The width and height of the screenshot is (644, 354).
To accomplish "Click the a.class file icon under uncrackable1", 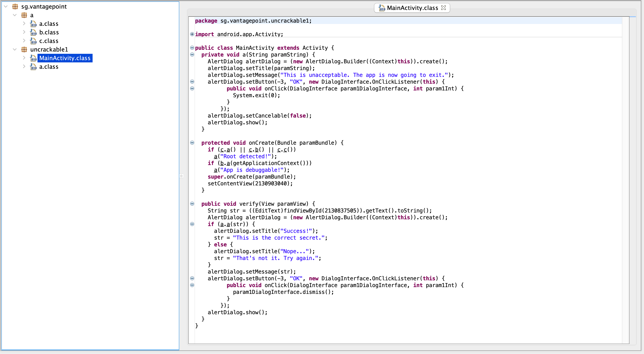I will click(x=33, y=67).
